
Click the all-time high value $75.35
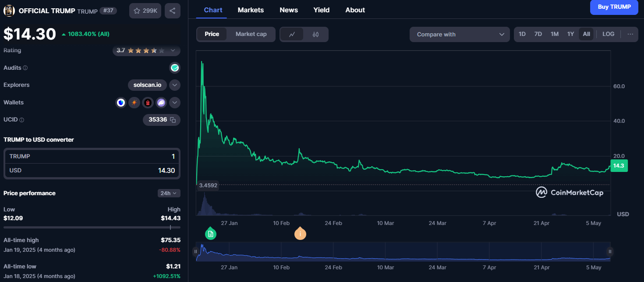pos(170,240)
